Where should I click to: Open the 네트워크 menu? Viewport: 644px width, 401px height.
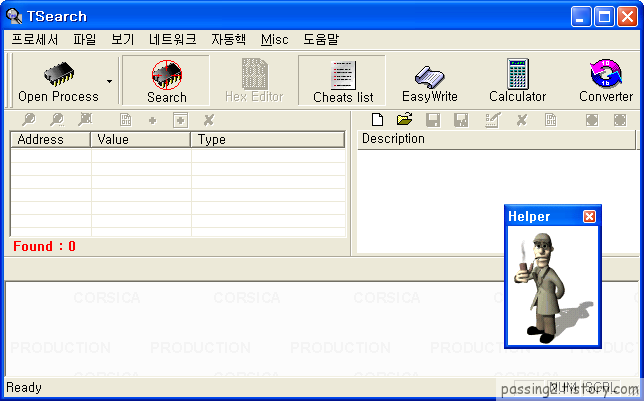(x=172, y=39)
